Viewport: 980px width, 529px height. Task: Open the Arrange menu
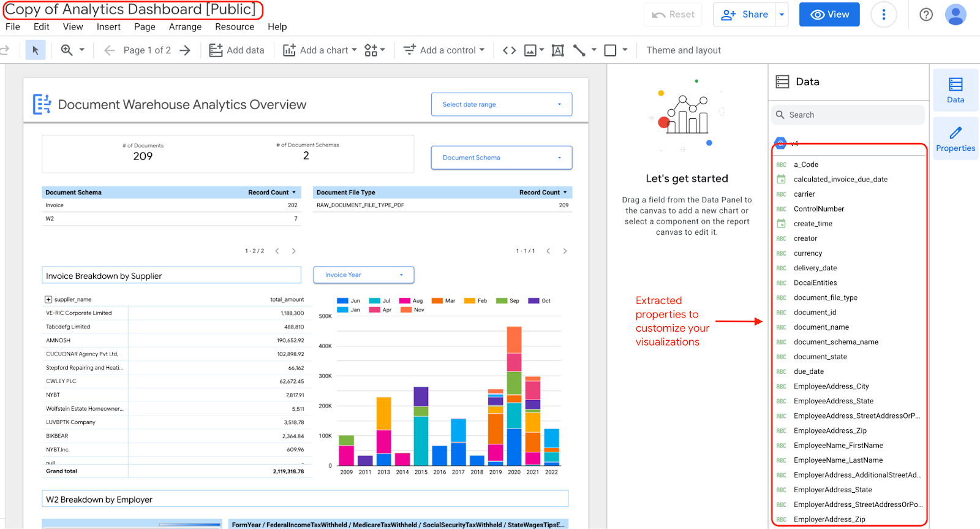[x=185, y=27]
